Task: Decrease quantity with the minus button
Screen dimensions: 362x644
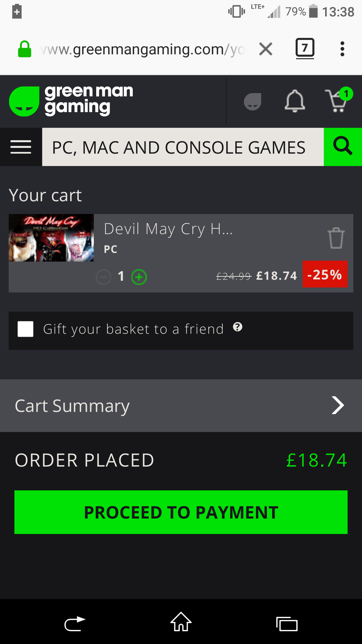Action: tap(104, 277)
